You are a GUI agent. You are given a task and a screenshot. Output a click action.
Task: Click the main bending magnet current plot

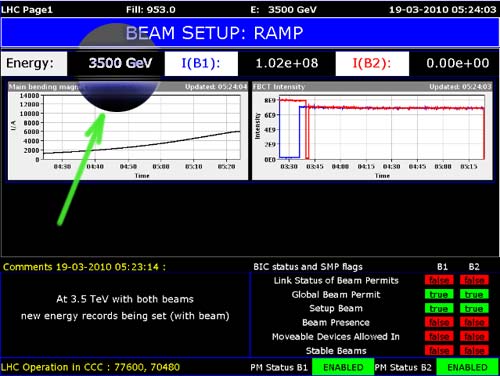coord(142,127)
